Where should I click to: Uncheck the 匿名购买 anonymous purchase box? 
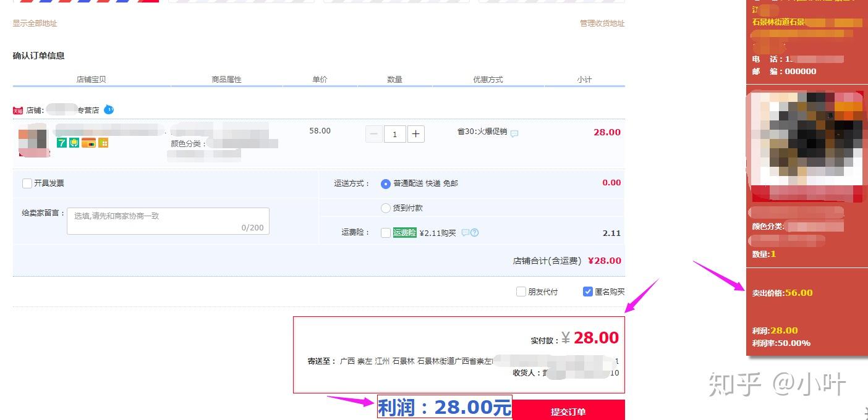click(588, 292)
